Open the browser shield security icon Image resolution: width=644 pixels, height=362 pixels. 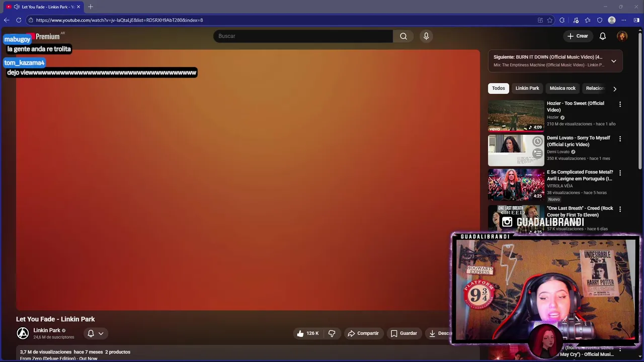point(600,20)
